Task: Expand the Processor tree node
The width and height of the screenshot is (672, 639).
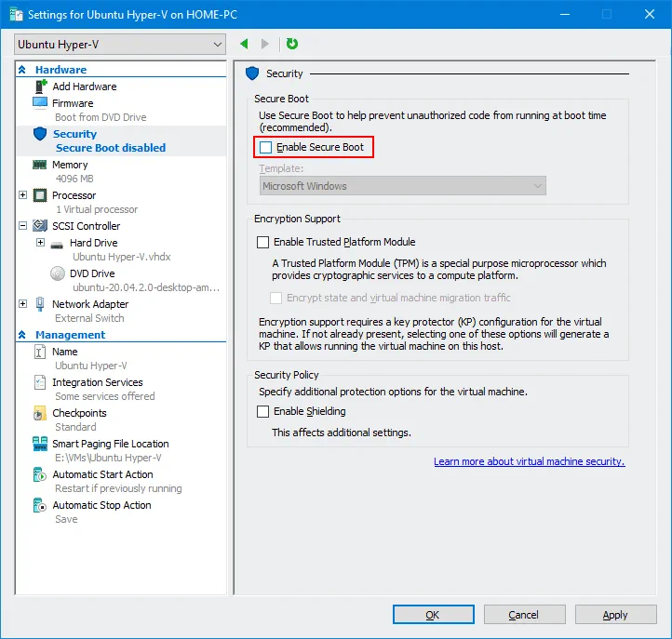Action: coord(23,195)
